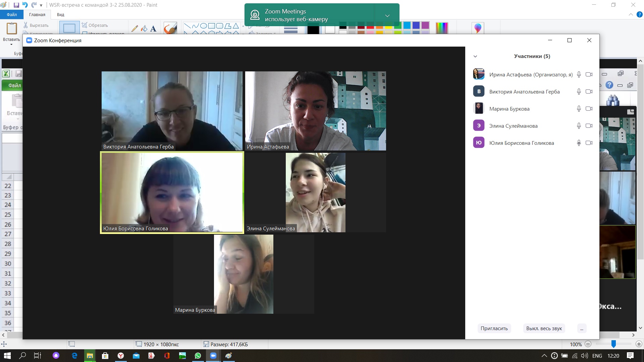
Task: Open Windows taskbar search
Action: (x=22, y=356)
